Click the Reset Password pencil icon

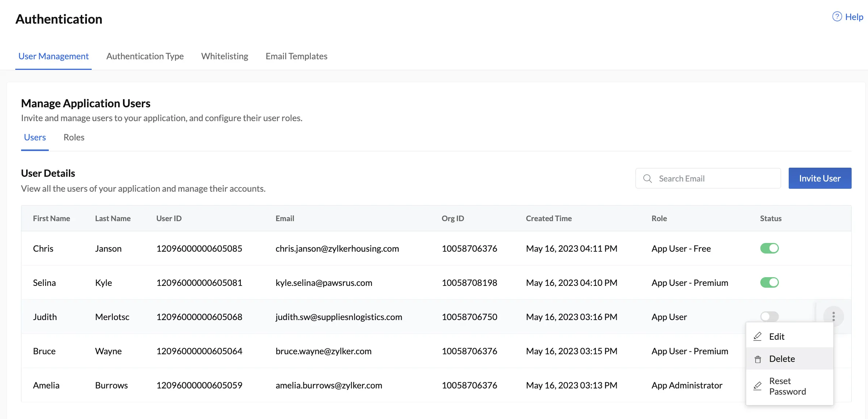[757, 386]
